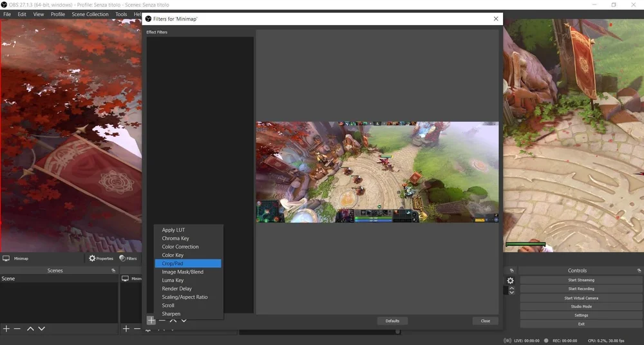Screen dimensions: 644x345
Task: Click the Exit button in Controls
Action: click(581, 324)
